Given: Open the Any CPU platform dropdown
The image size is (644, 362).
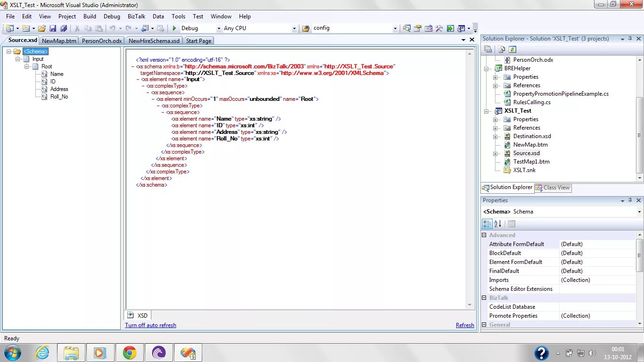Looking at the screenshot, I should click(x=294, y=28).
